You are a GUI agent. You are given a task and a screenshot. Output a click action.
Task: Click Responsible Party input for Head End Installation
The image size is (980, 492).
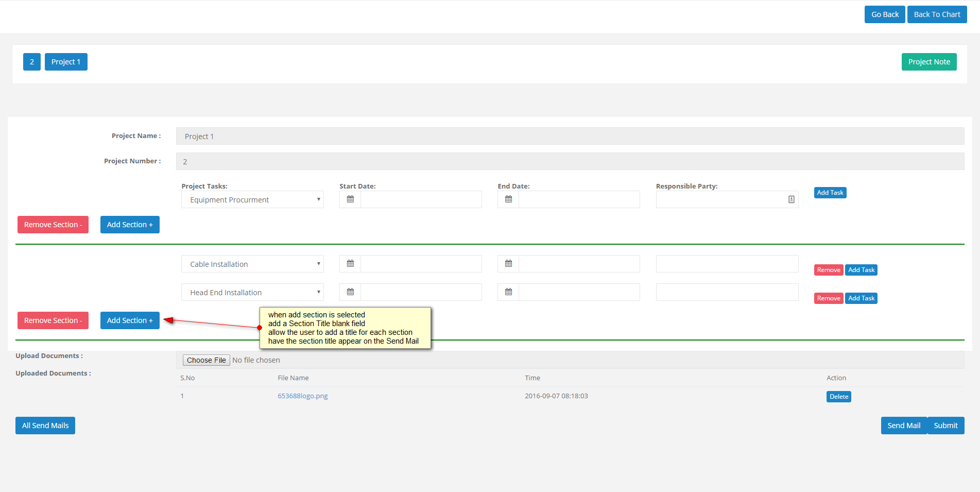[x=727, y=292]
